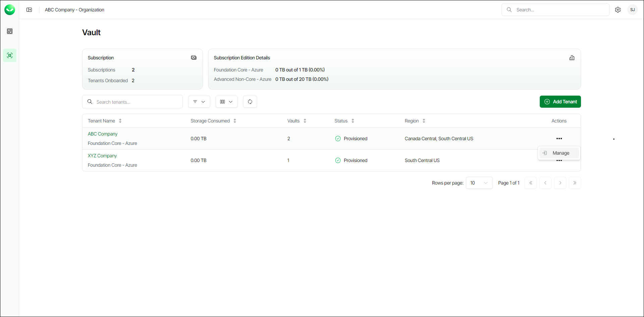The image size is (644, 317).
Task: Click the green app logo icon
Action: 10,10
